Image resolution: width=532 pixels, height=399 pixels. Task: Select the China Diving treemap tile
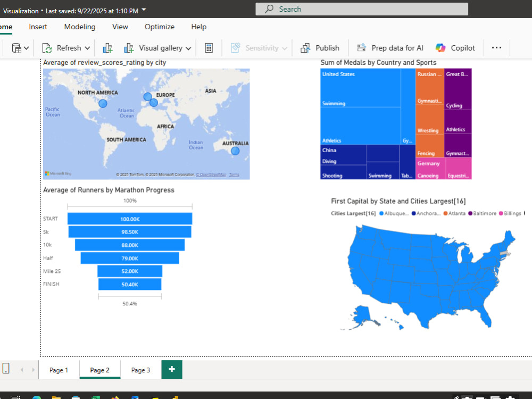(x=343, y=155)
